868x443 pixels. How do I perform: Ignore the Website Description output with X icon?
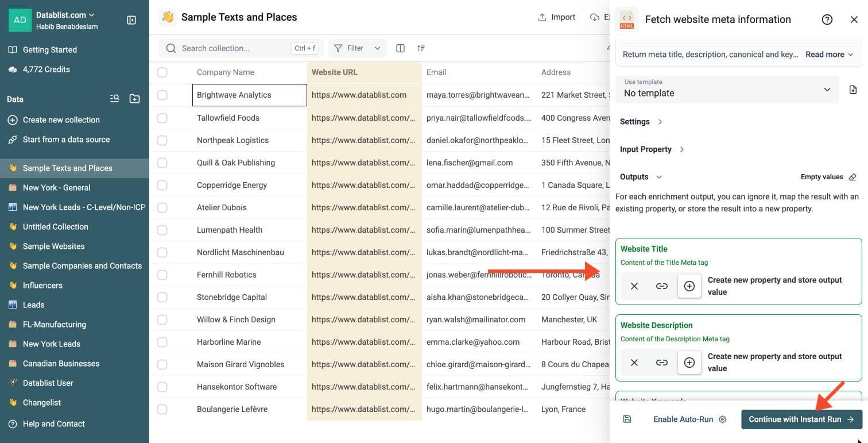click(634, 363)
